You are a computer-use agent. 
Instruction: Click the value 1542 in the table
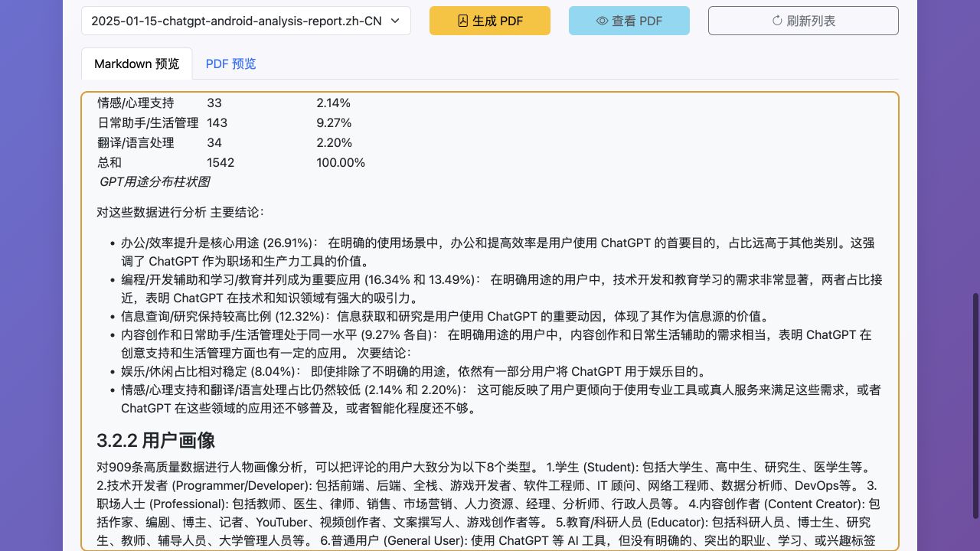[x=220, y=162]
